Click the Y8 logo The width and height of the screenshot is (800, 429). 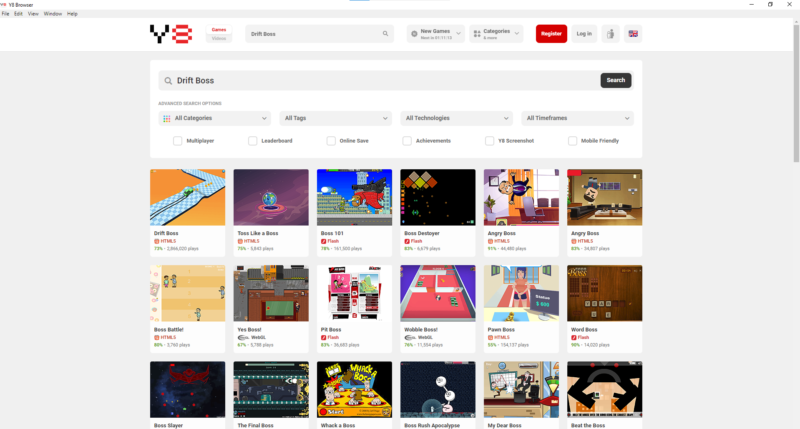(171, 34)
